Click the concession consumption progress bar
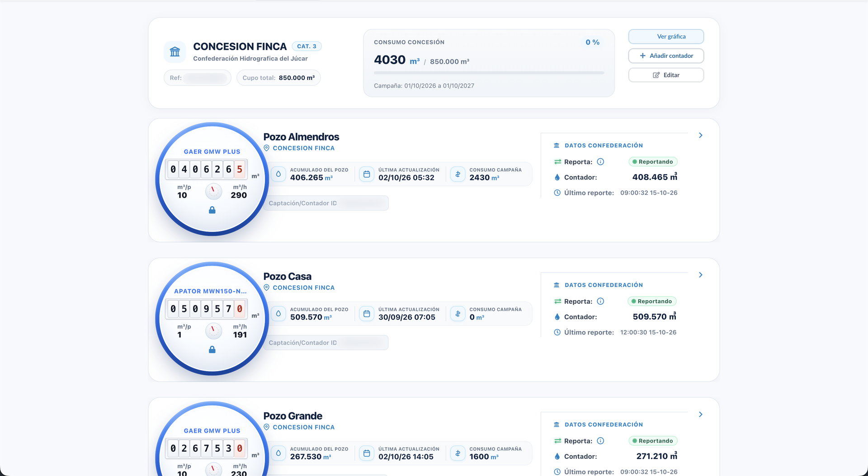Viewport: 868px width, 476px height. coord(489,73)
